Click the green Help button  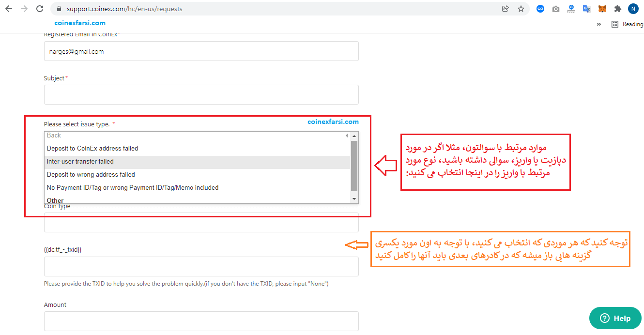[615, 318]
